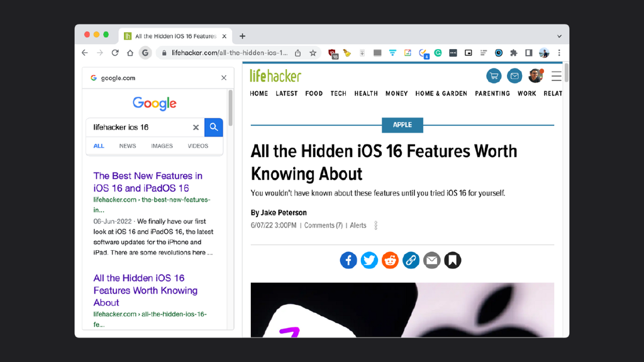Go back with the browser back arrow
This screenshot has height=362, width=644.
tap(85, 53)
